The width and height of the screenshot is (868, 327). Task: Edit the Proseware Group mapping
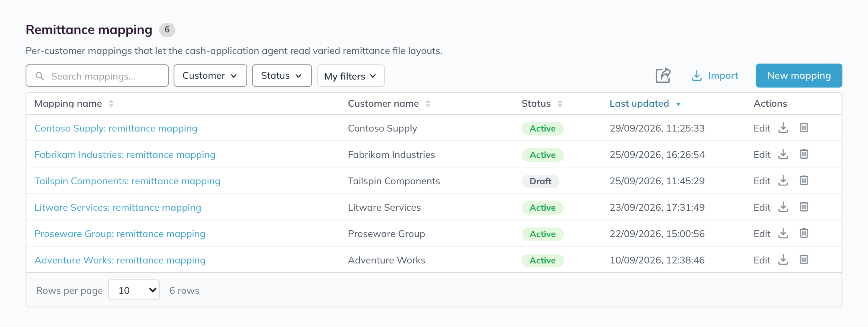click(762, 234)
